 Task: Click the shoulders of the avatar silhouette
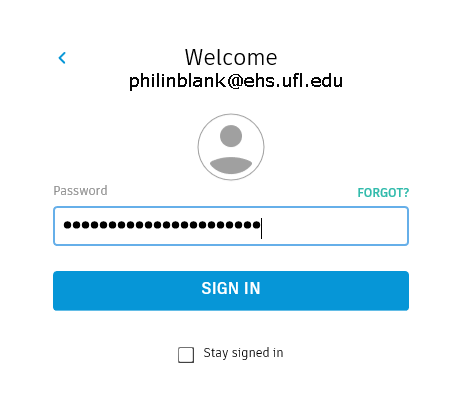coord(231,165)
